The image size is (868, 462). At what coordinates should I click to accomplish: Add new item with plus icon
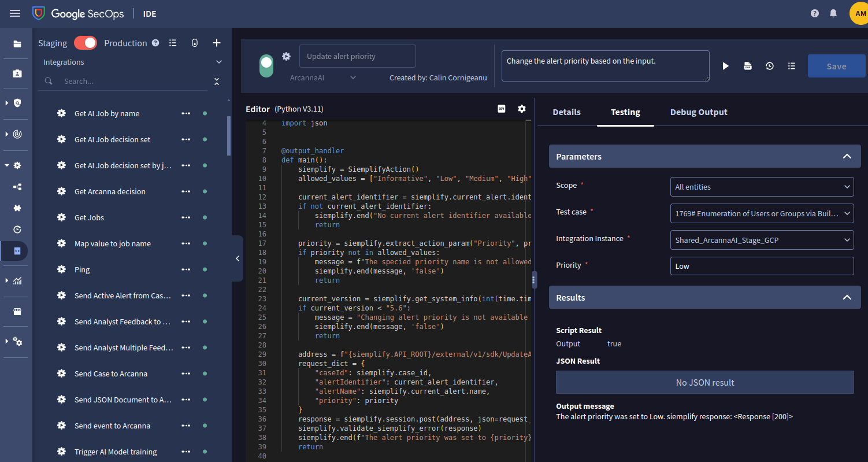tap(217, 43)
